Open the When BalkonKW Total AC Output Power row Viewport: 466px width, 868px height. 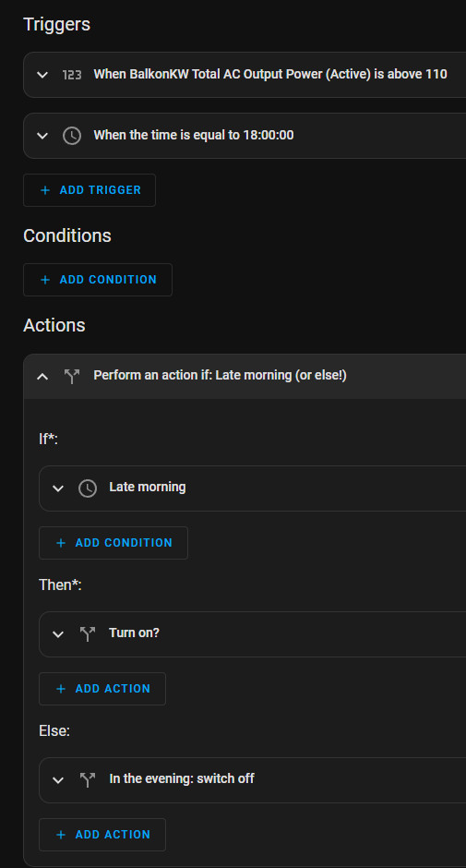point(245,75)
